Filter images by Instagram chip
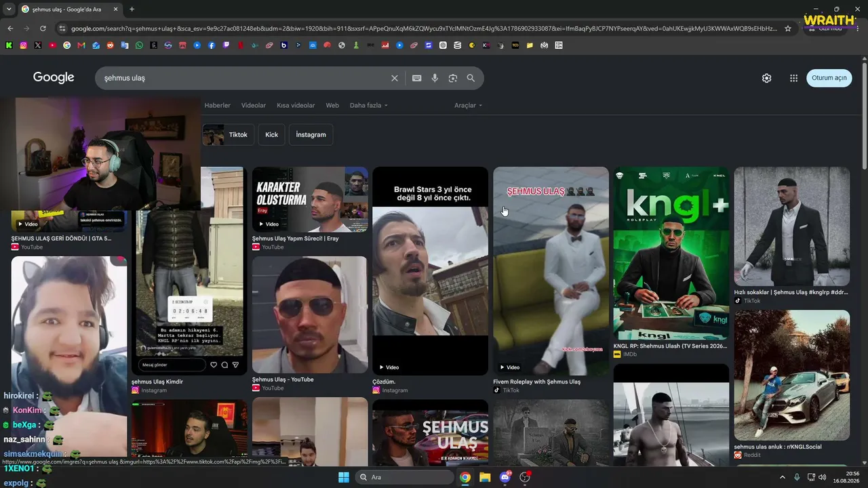 (x=311, y=135)
